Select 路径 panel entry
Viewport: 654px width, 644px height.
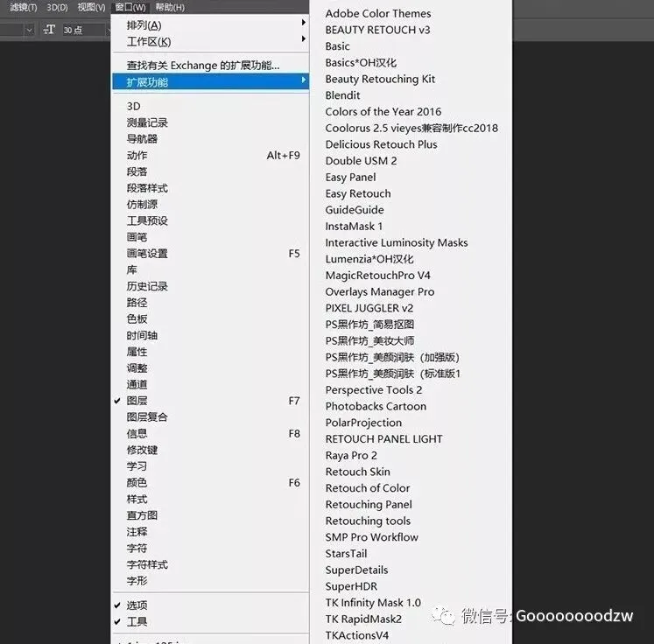[x=211, y=303]
